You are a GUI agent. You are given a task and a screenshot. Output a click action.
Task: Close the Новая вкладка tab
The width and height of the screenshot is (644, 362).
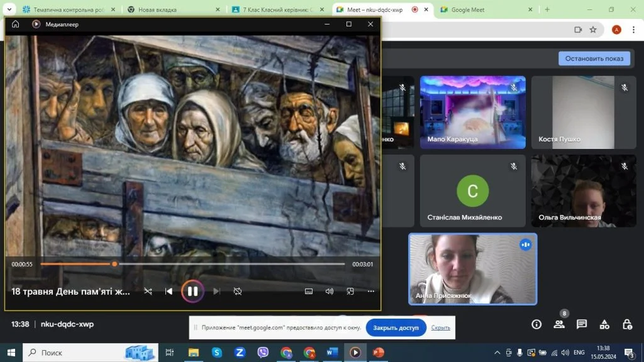218,9
